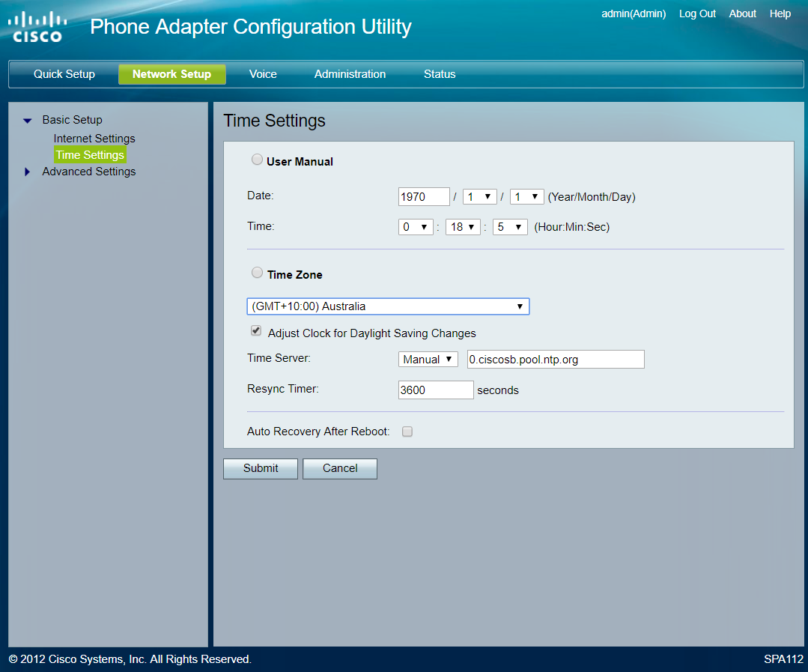Expand the Advanced Settings tree arrow

pyautogui.click(x=28, y=172)
